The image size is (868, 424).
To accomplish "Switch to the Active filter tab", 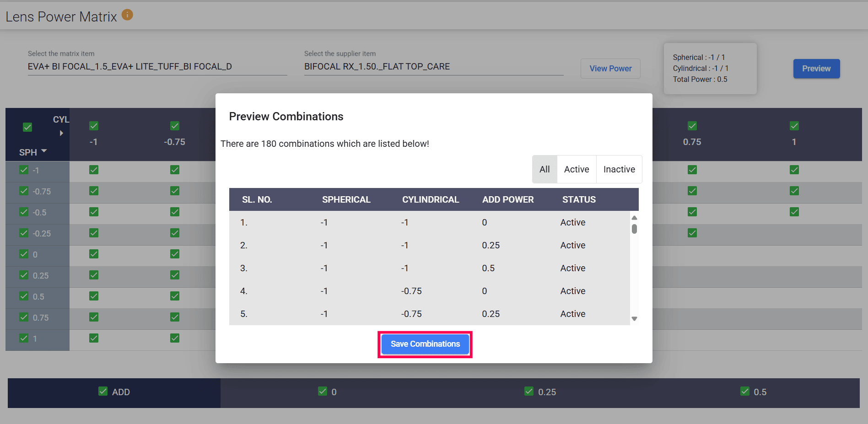I will pyautogui.click(x=576, y=169).
